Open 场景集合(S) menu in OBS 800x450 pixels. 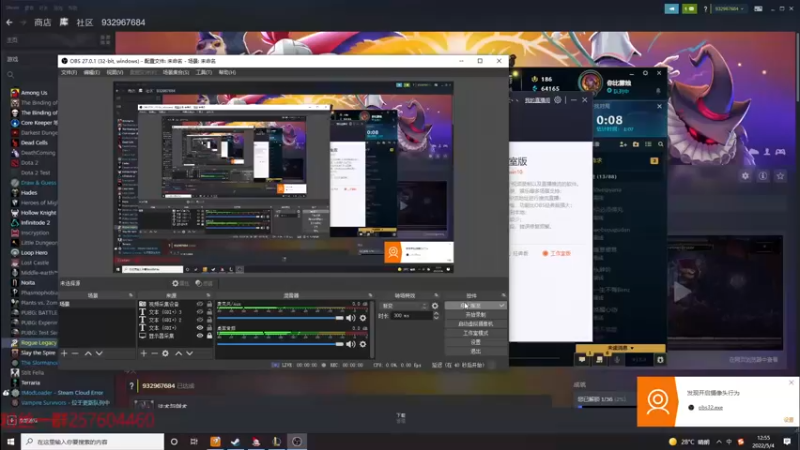[x=176, y=72]
